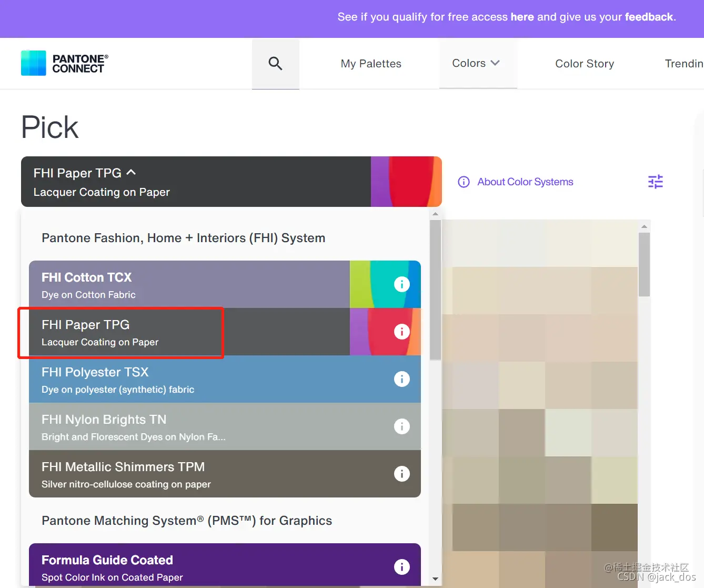Image resolution: width=704 pixels, height=588 pixels.
Task: Click info icon on FHI Metallic Shimmers TPM
Action: (x=402, y=474)
